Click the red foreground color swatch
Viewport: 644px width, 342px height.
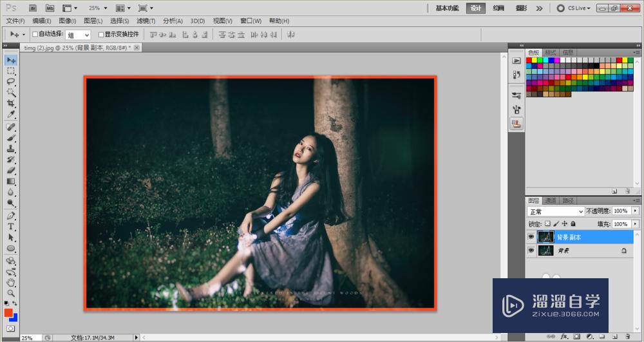[8, 312]
